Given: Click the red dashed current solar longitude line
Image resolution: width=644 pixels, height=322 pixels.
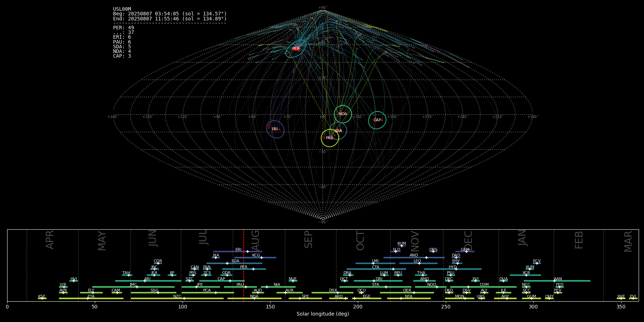Looking at the screenshot, I should tap(244, 265).
